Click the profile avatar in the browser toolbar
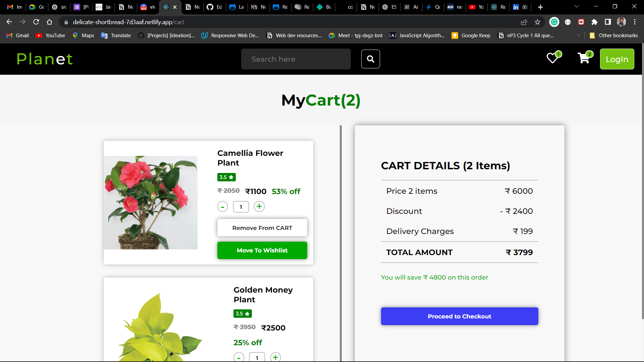The image size is (644, 362). 622,22
